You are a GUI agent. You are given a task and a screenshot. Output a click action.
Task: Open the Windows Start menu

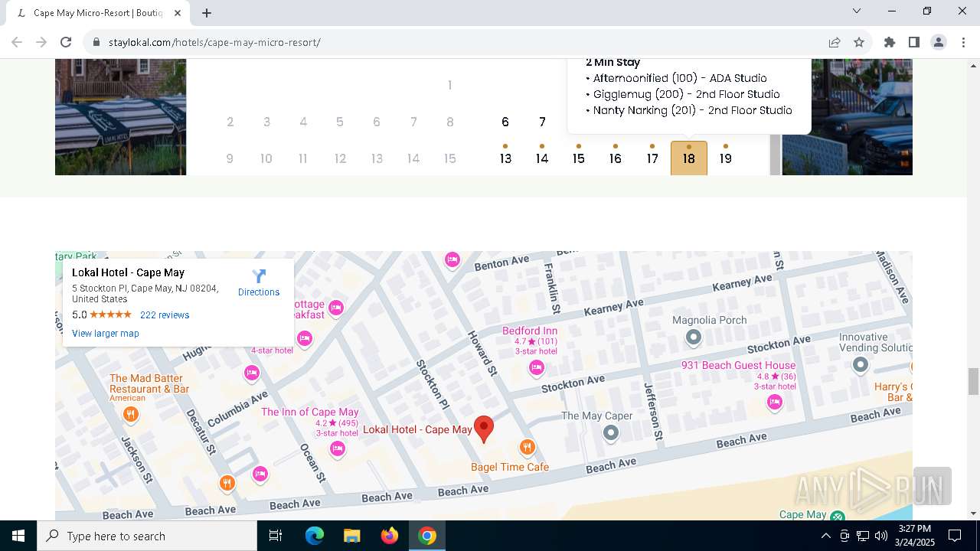point(18,536)
